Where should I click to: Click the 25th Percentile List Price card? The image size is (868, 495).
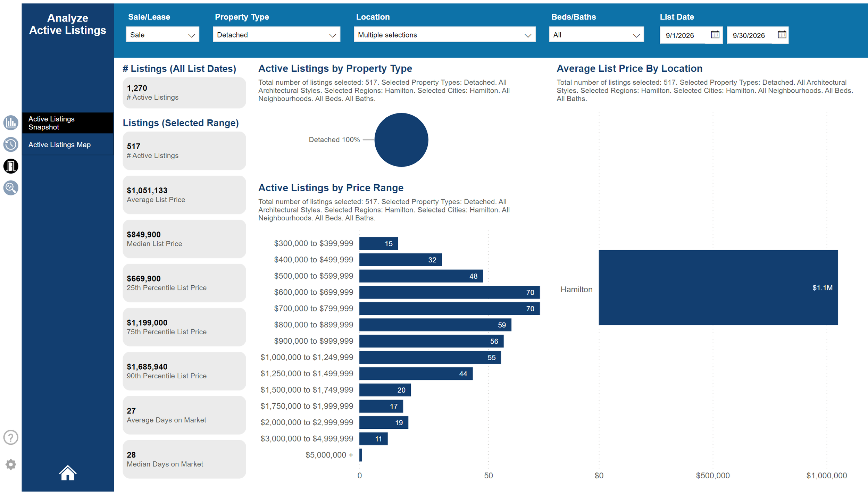pyautogui.click(x=184, y=283)
